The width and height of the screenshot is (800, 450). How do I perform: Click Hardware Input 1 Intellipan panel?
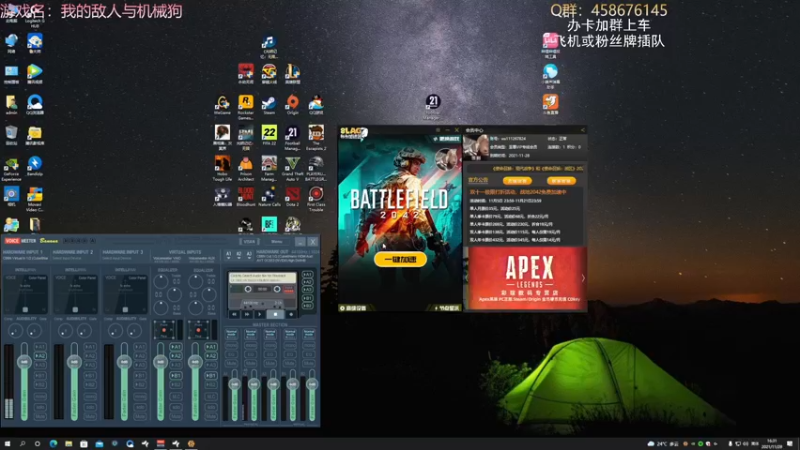coord(25,293)
